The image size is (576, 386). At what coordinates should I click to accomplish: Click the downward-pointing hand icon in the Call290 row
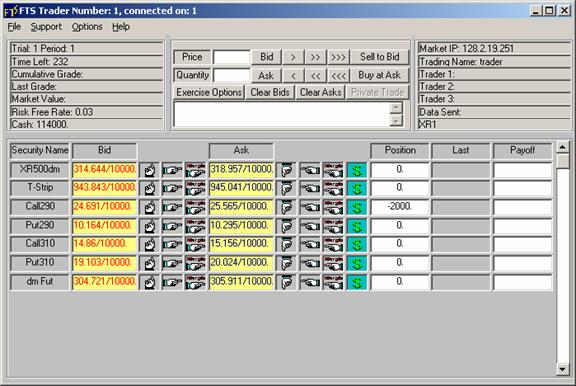[x=287, y=208]
